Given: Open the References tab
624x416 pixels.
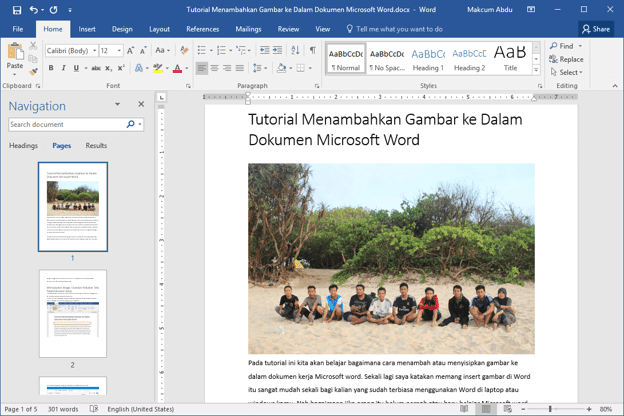Looking at the screenshot, I should tap(203, 29).
